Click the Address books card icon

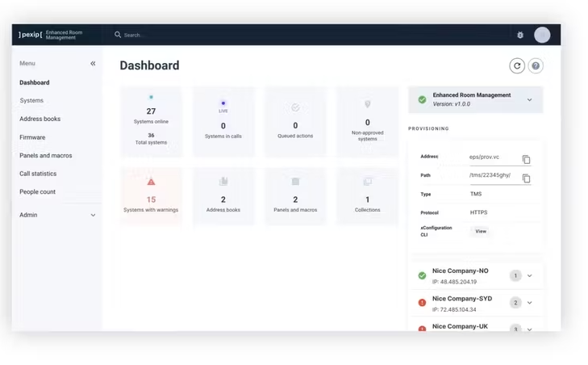[223, 182]
